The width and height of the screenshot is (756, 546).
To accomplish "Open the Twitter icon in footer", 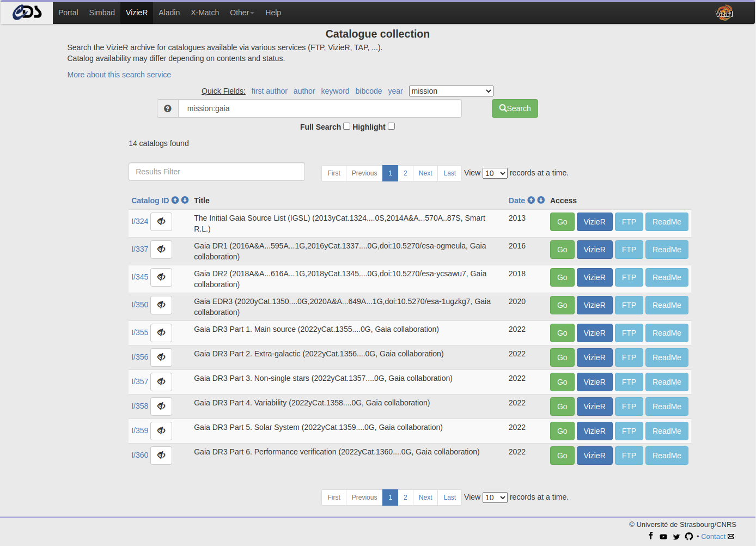I will pos(676,537).
